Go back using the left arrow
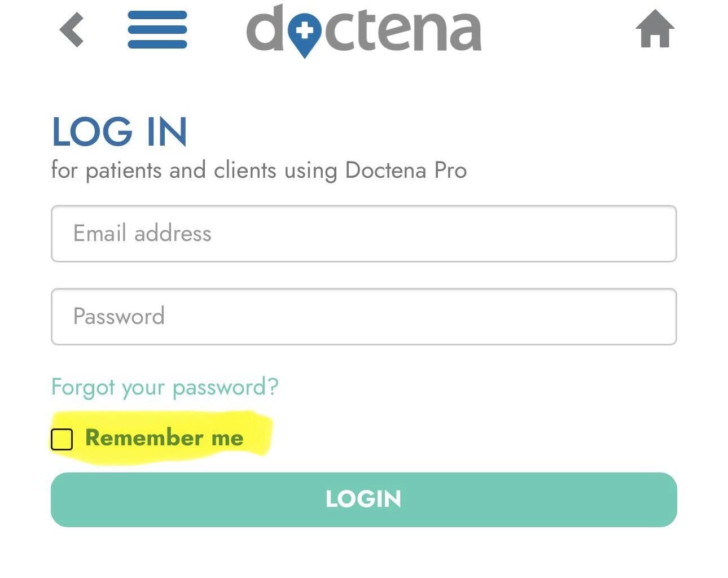 click(72, 30)
